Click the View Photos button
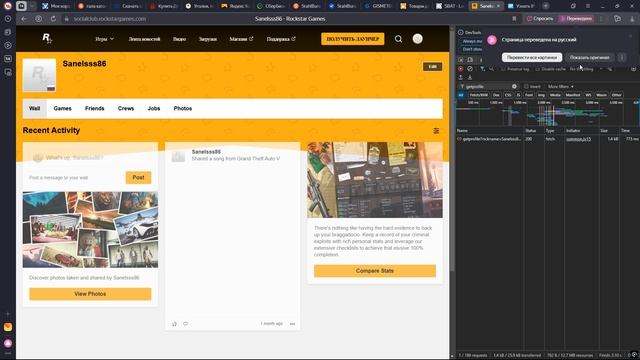Screen dimensions: 640x360 click(90, 294)
